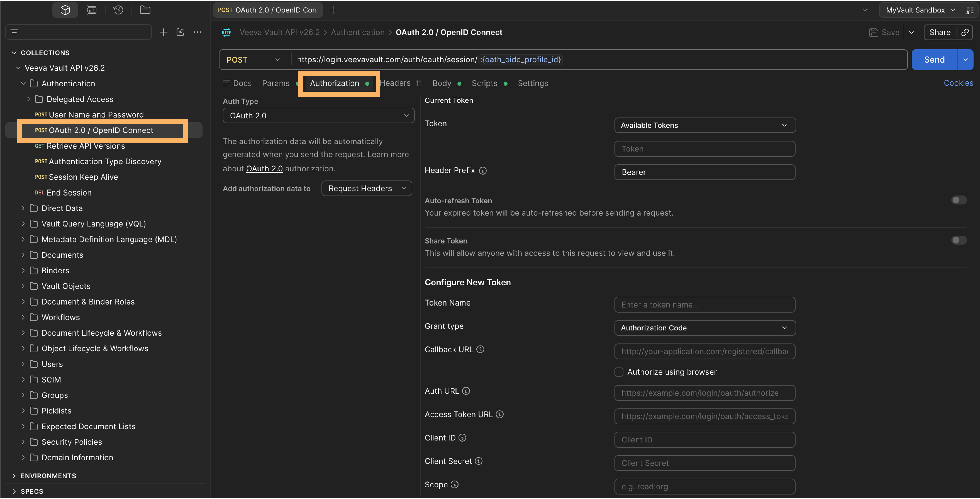Open the Send button dropdown arrow

coord(966,60)
